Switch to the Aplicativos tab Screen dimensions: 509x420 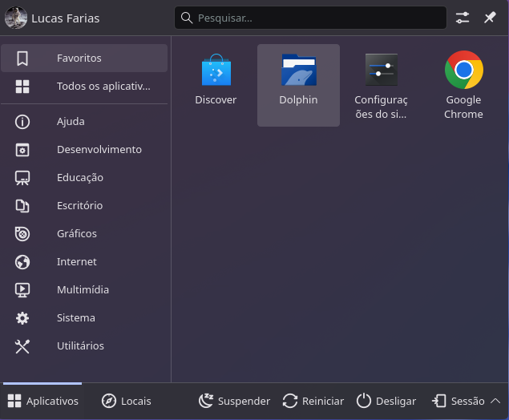[42, 401]
